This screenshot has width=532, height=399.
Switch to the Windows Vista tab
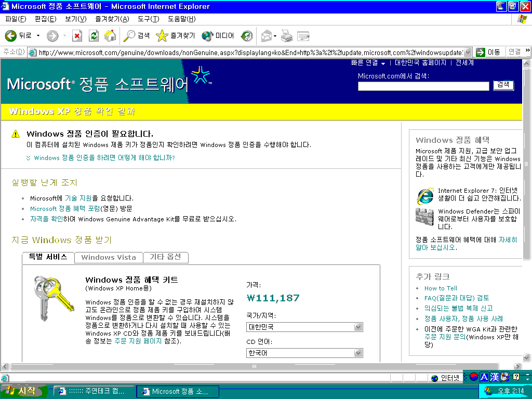point(109,258)
